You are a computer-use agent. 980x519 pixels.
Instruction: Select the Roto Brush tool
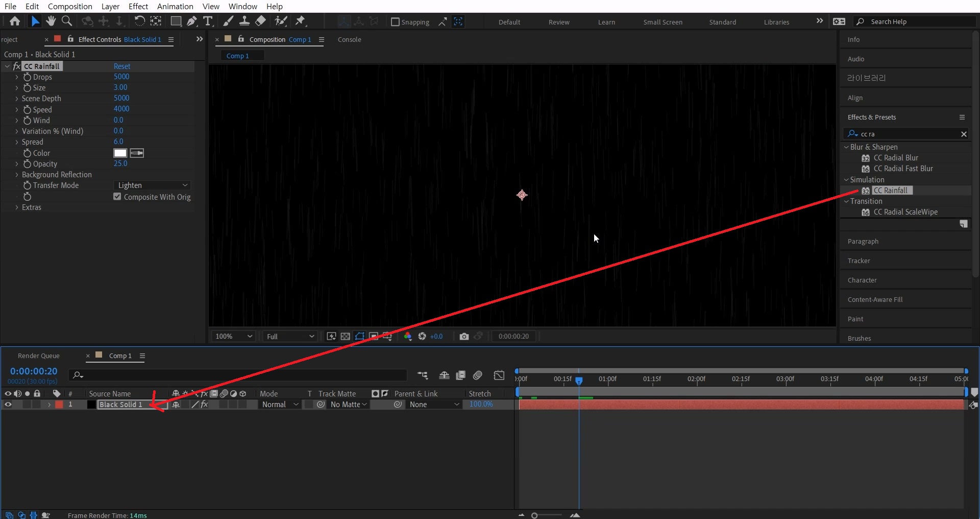pyautogui.click(x=281, y=21)
